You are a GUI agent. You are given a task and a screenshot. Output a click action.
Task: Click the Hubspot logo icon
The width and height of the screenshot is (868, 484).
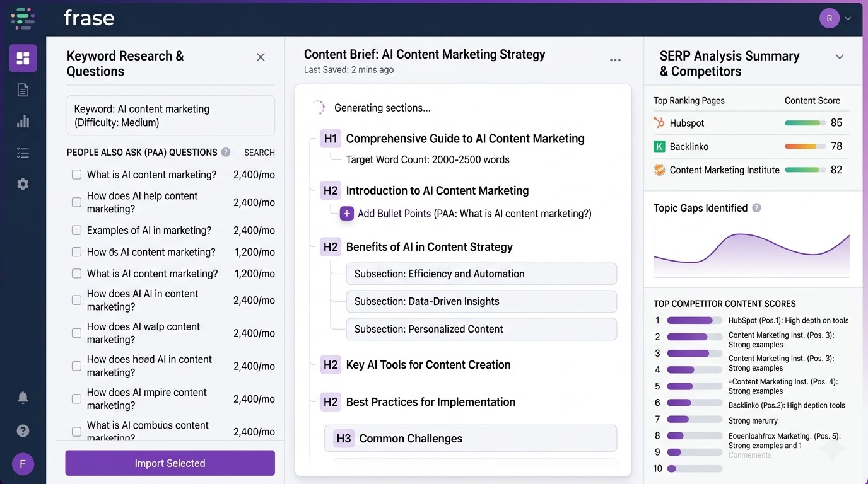[x=659, y=123]
